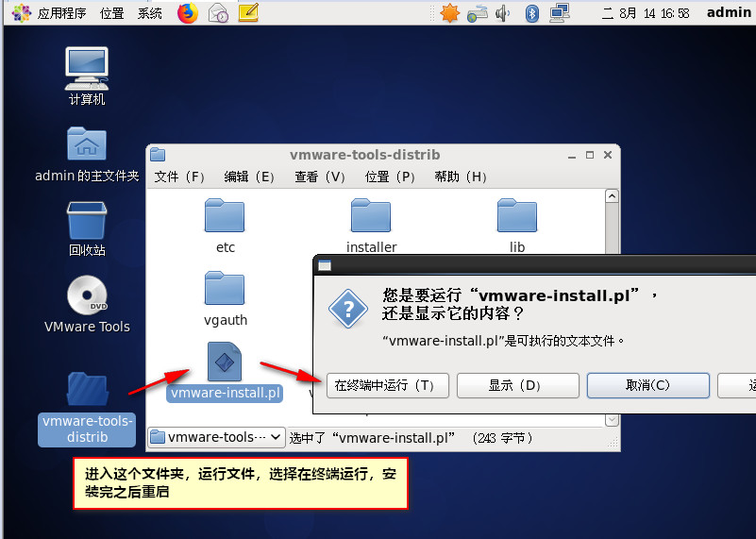
Task: Click 在终端中运行 (T) button
Action: [388, 385]
